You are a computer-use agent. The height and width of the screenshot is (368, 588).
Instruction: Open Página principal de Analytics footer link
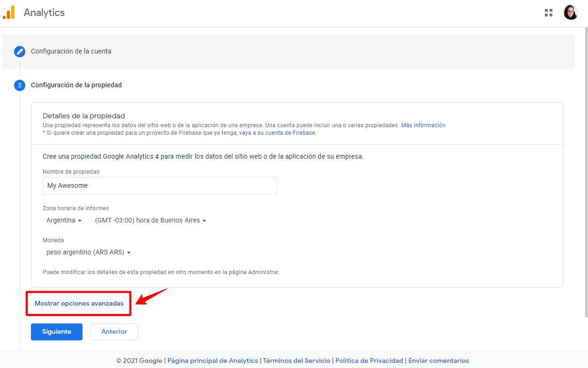pyautogui.click(x=212, y=360)
